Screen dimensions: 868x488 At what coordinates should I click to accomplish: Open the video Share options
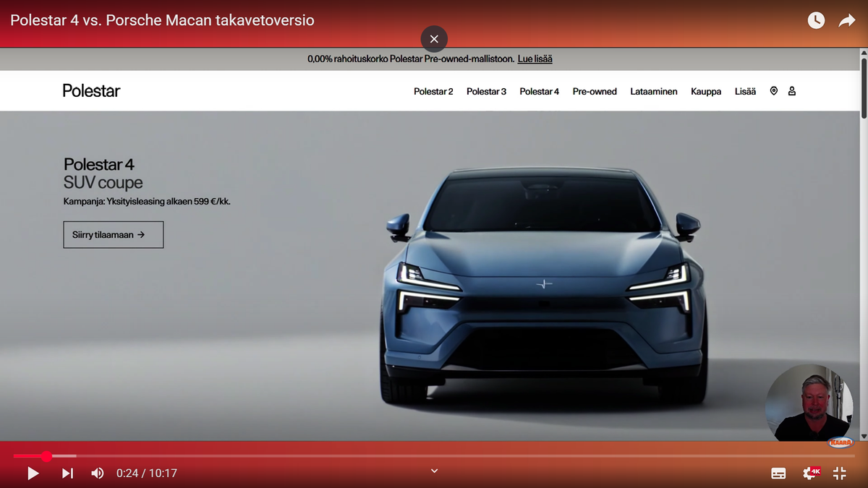pos(846,20)
